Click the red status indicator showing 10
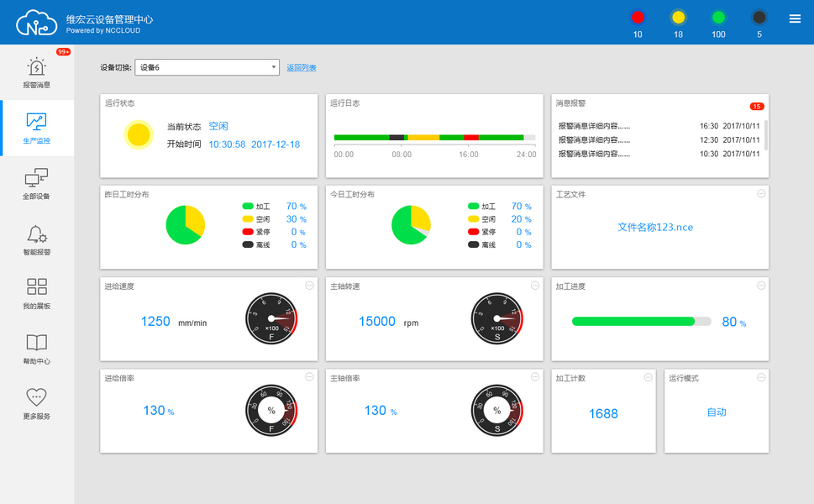The width and height of the screenshot is (814, 504). click(x=638, y=18)
